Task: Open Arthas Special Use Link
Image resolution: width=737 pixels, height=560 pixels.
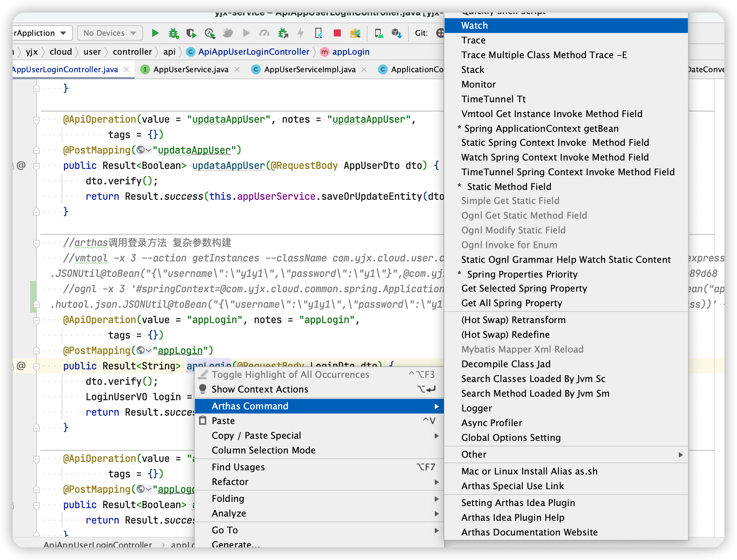Action: [566, 486]
